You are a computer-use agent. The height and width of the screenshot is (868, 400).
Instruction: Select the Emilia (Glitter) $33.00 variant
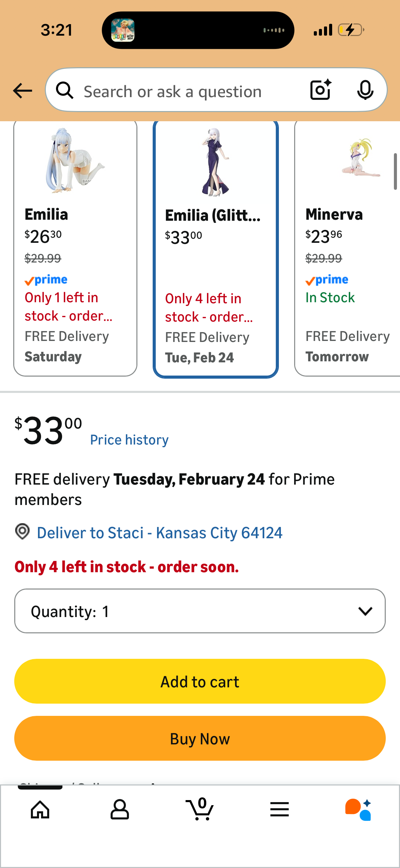click(x=216, y=249)
